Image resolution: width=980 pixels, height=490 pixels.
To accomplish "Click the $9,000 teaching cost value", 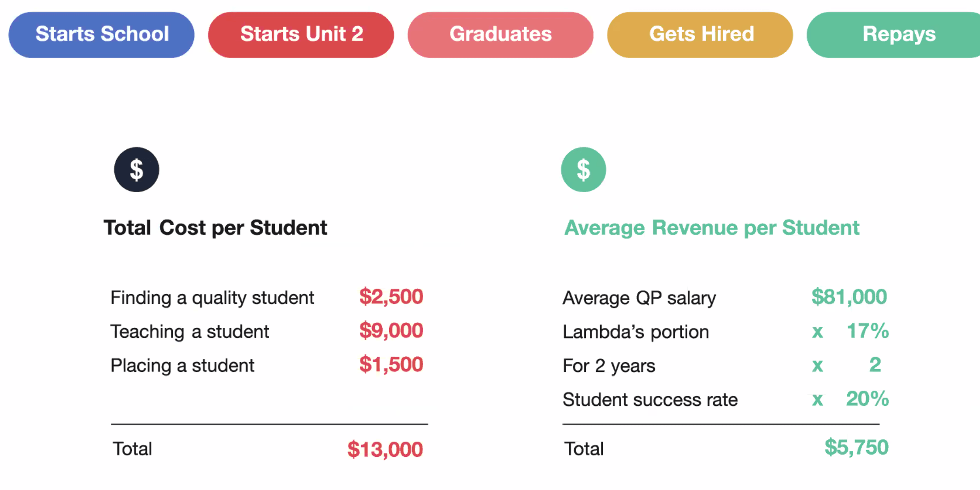I will [391, 330].
